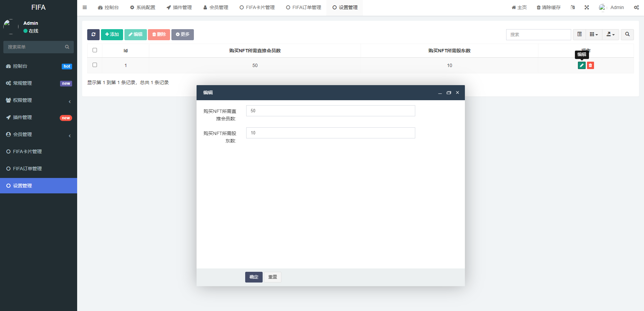Open the columns dropdown in table toolbar
The width and height of the screenshot is (644, 311).
point(594,35)
